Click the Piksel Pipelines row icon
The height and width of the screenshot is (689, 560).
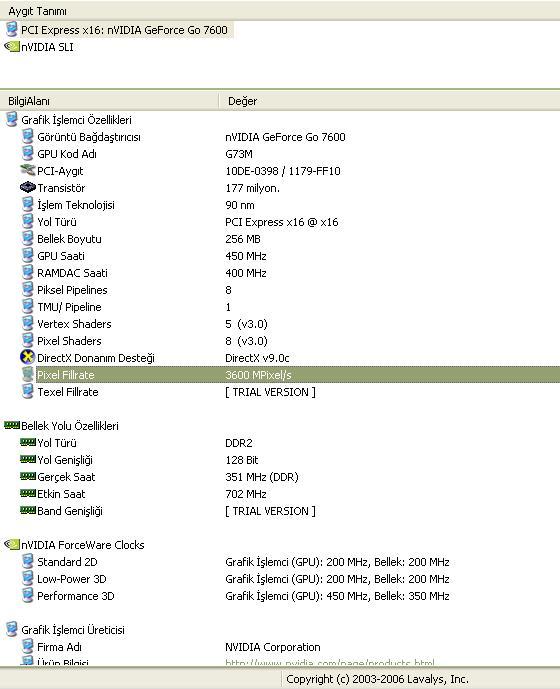pyautogui.click(x=27, y=290)
